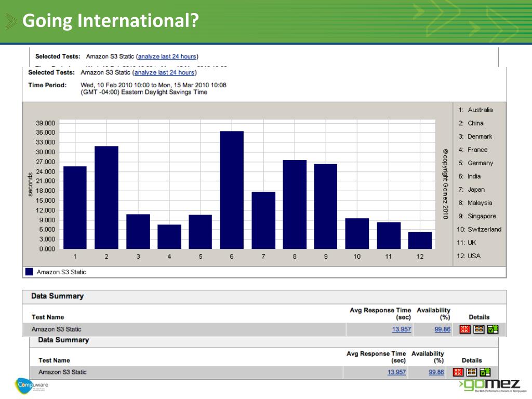Click 'Test Name' header in upper summary table
532x399 pixels.
pyautogui.click(x=48, y=317)
